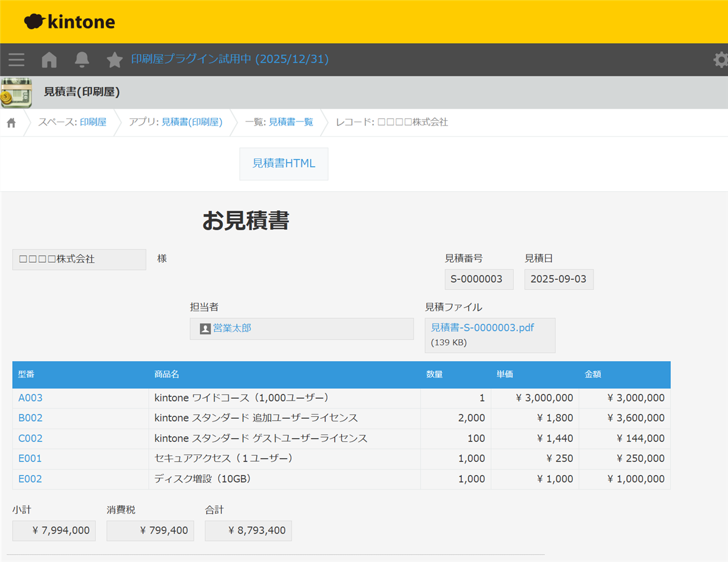
Task: Open the settings gear icon
Action: tap(720, 59)
